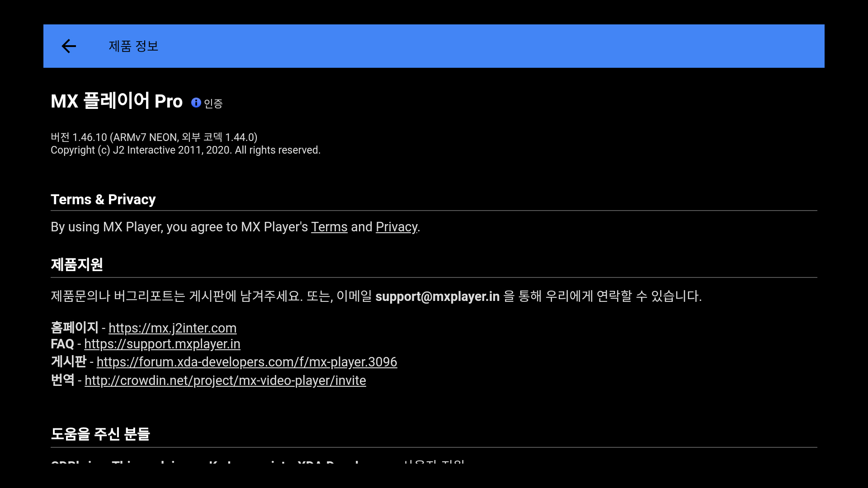Open the Terms link
The width and height of the screenshot is (868, 488).
(329, 227)
